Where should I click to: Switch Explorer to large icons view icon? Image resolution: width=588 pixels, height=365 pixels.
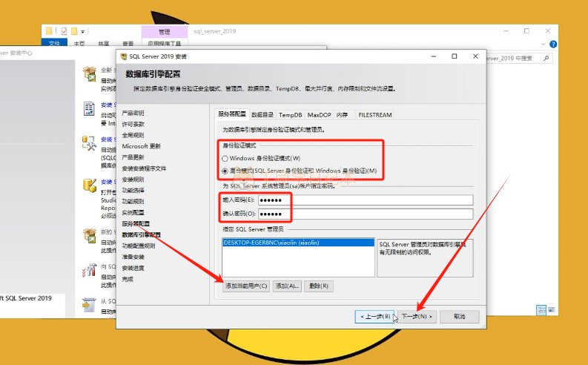tap(551, 310)
